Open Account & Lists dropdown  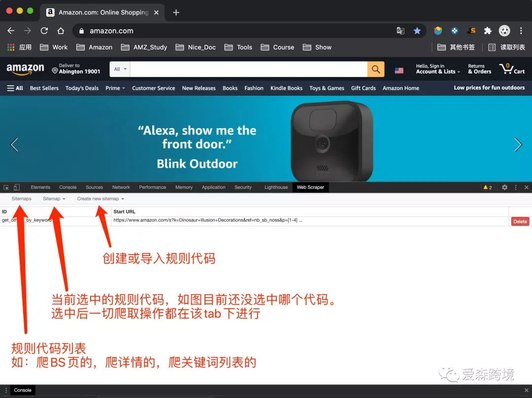[x=438, y=69]
